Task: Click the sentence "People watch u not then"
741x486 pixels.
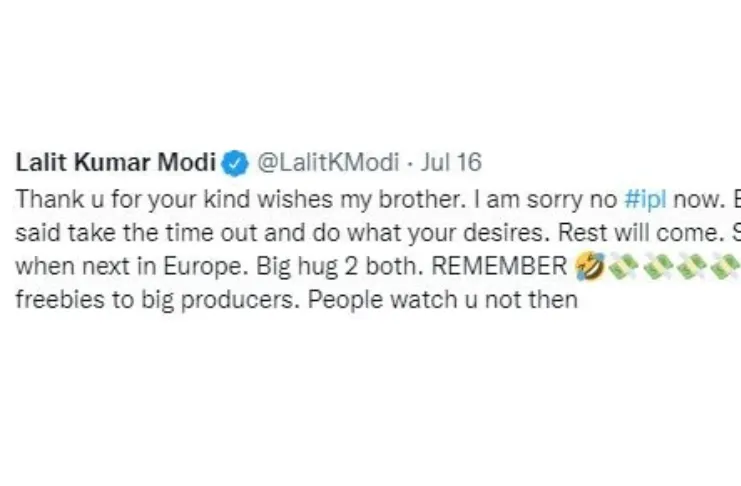Action: tap(443, 300)
